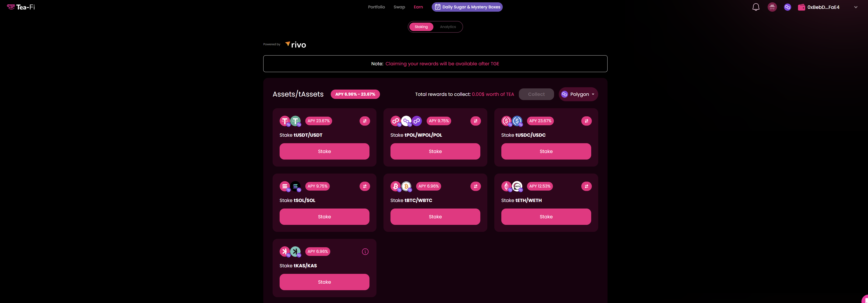
Task: Open the Portfolio menu item
Action: 376,7
